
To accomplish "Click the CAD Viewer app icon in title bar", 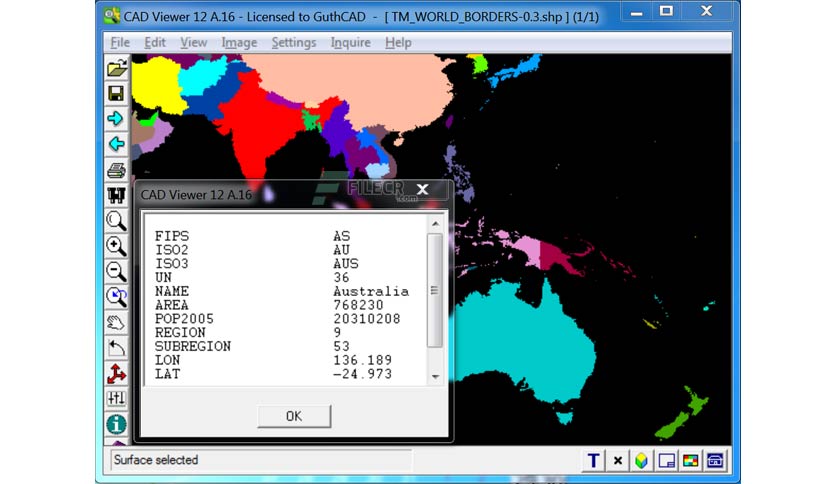I will (111, 15).
